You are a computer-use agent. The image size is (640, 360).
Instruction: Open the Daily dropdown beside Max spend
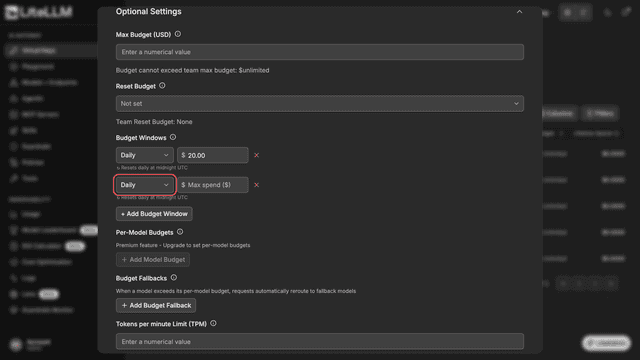tap(144, 185)
